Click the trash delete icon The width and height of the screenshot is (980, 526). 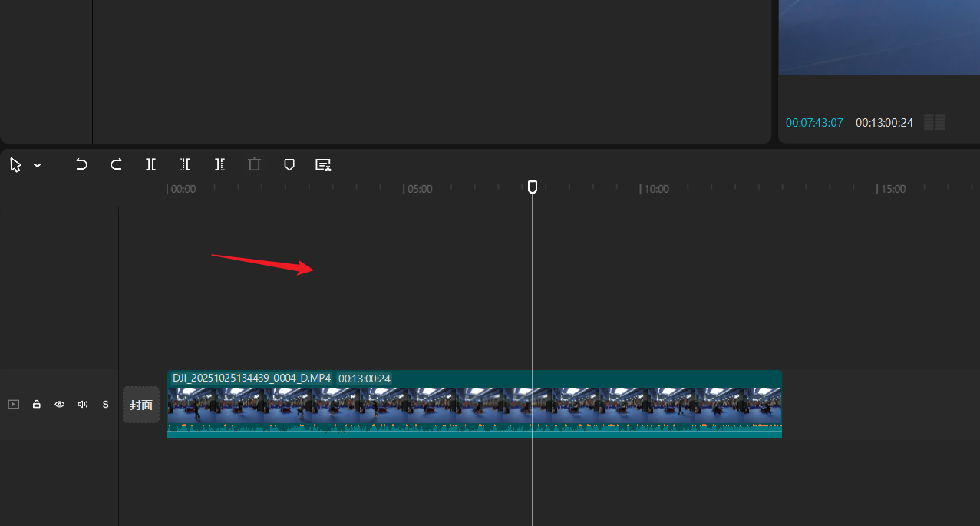point(254,164)
